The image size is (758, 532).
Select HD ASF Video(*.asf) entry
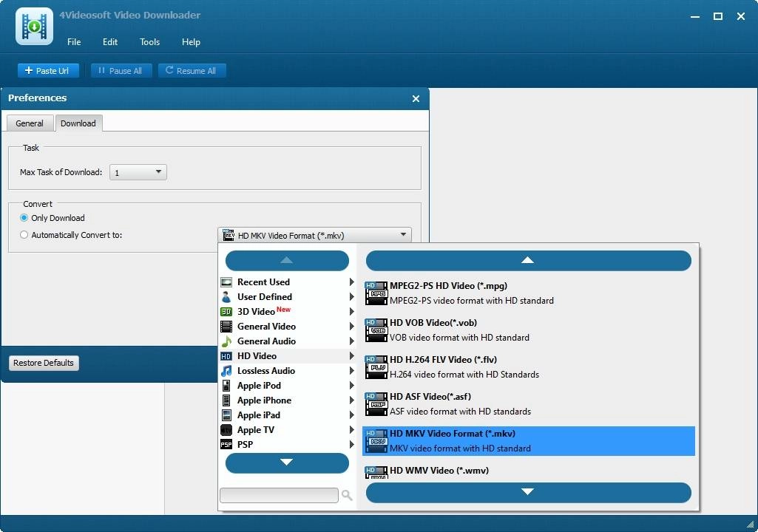528,404
